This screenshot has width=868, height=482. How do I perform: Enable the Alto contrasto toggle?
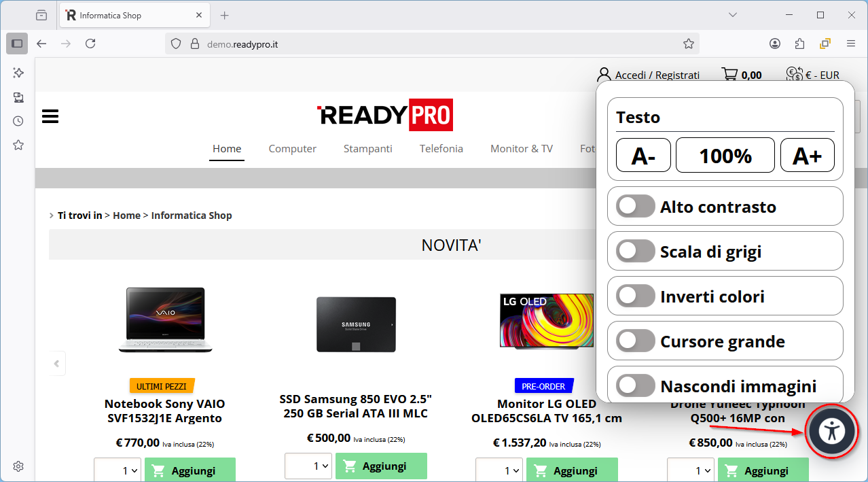(x=636, y=207)
